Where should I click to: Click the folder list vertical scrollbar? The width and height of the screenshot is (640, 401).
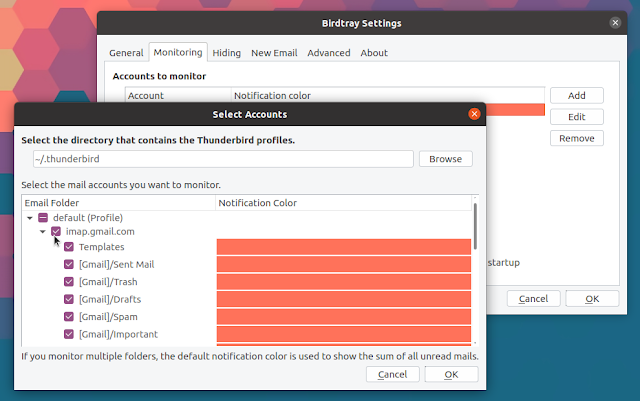475,226
